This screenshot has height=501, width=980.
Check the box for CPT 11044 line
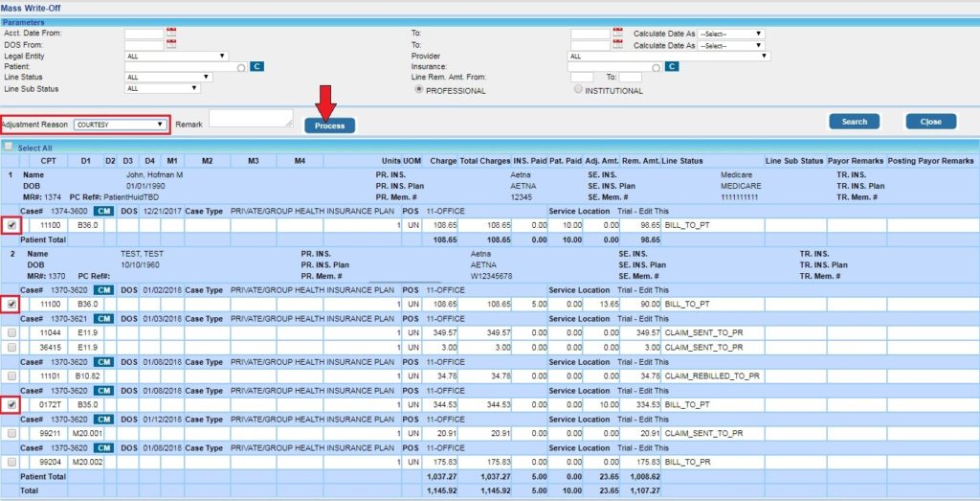(x=11, y=331)
